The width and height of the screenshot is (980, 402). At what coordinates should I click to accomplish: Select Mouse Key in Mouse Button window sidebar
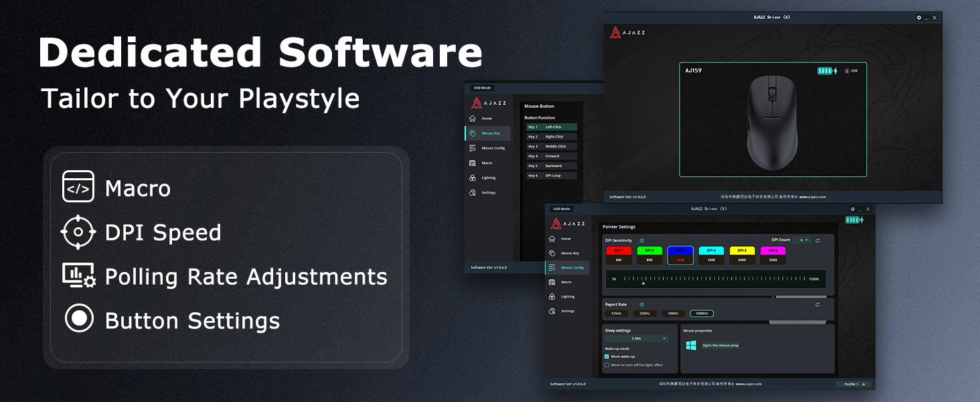point(487,133)
